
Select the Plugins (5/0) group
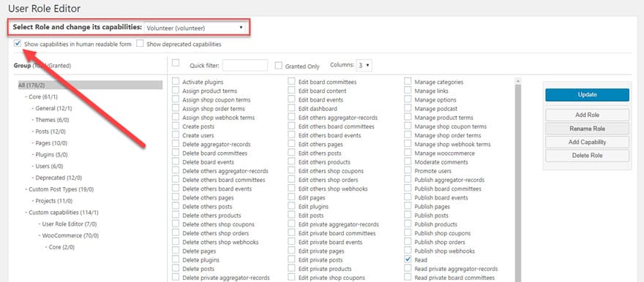click(52, 155)
